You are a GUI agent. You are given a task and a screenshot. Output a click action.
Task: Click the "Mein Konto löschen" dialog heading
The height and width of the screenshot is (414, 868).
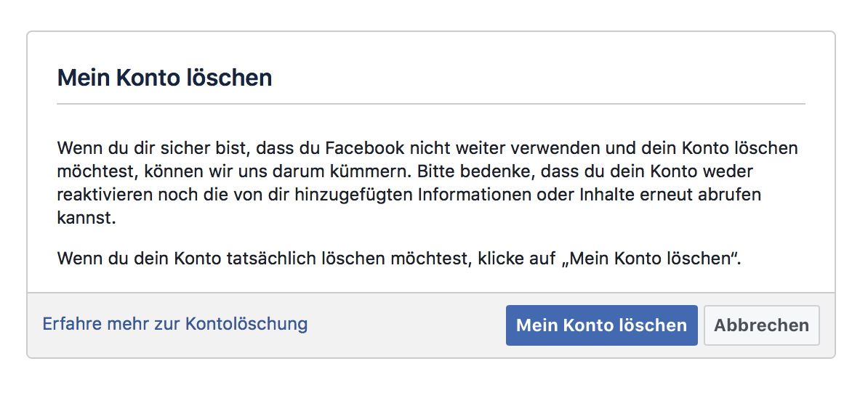164,78
